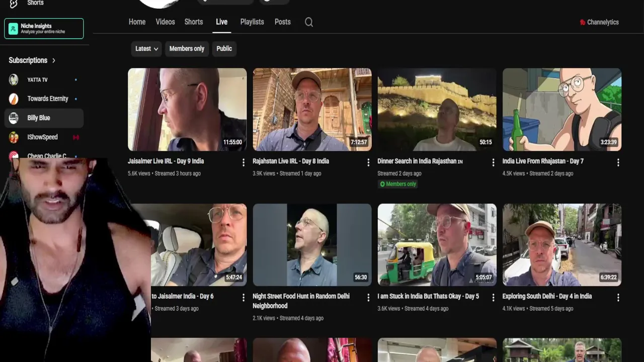The image size is (644, 362).
Task: Open the Latest sort dropdown
Action: point(146,49)
